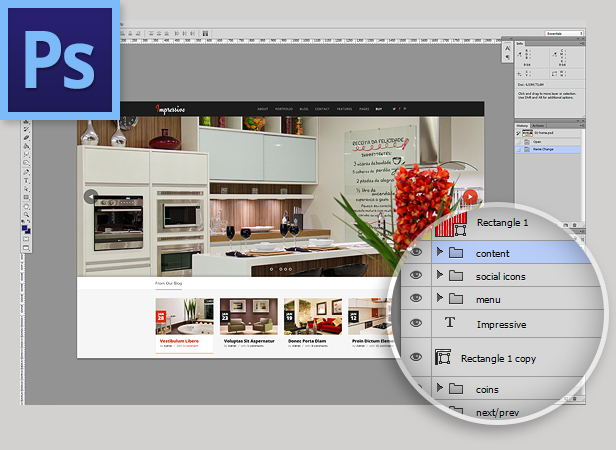Click the content group folder icon
616x450 pixels.
tap(456, 253)
